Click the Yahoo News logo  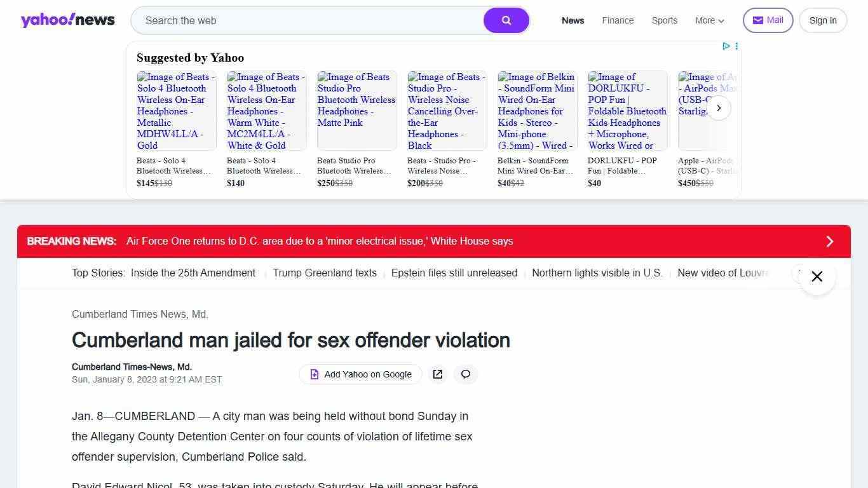67,20
